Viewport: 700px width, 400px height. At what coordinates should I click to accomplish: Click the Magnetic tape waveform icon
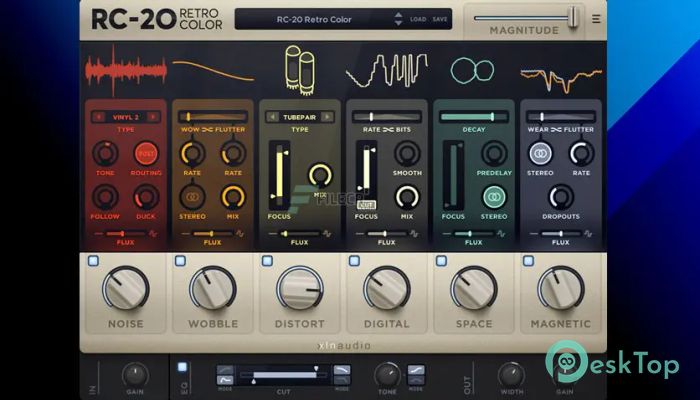(561, 79)
